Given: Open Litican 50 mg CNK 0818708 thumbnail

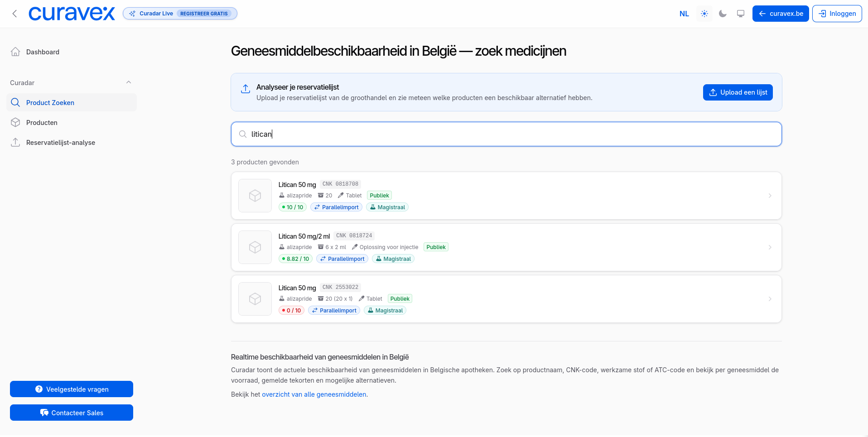Looking at the screenshot, I should [x=255, y=196].
